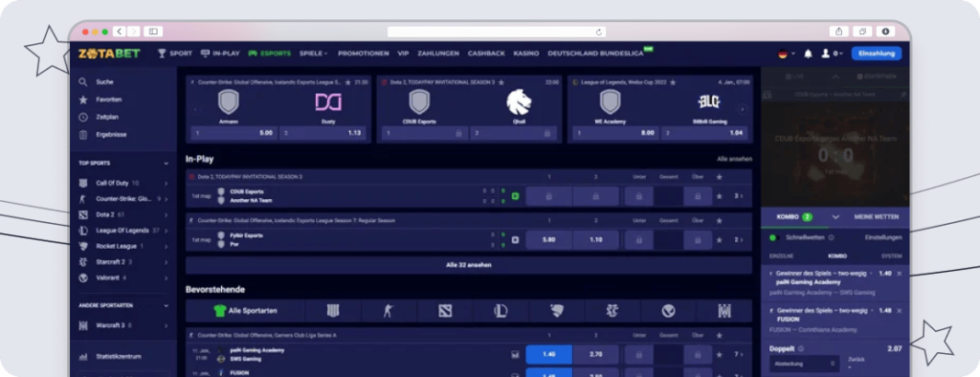Toggle favorite star for Fylkir Esports match
This screenshot has height=377, width=980.
click(x=720, y=239)
